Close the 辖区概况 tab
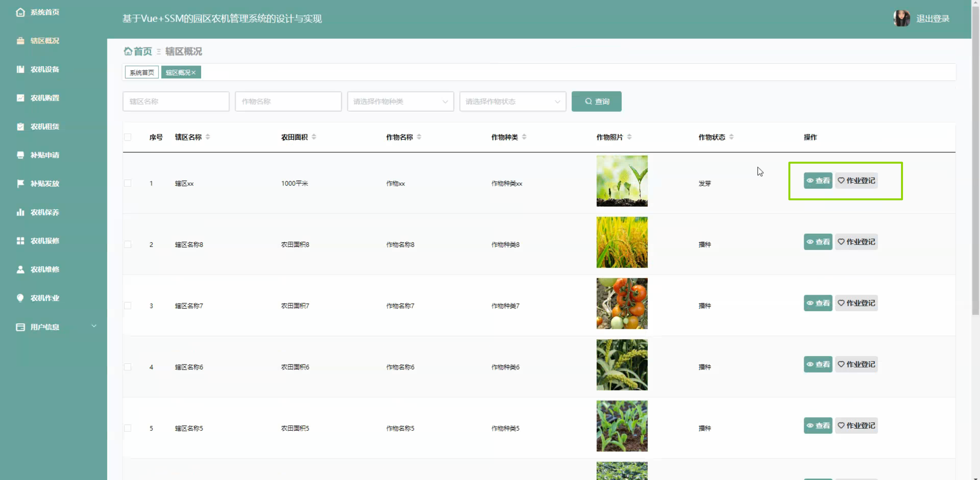Screen dimensions: 980x480 pyautogui.click(x=194, y=72)
